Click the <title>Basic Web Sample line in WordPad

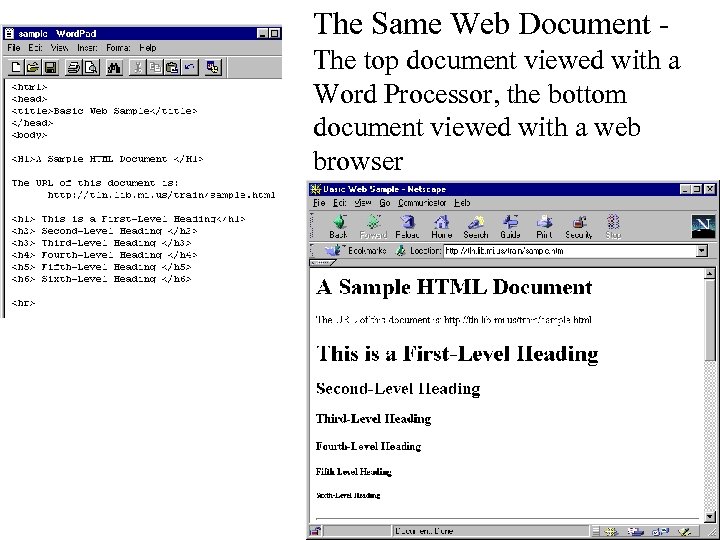coord(104,111)
